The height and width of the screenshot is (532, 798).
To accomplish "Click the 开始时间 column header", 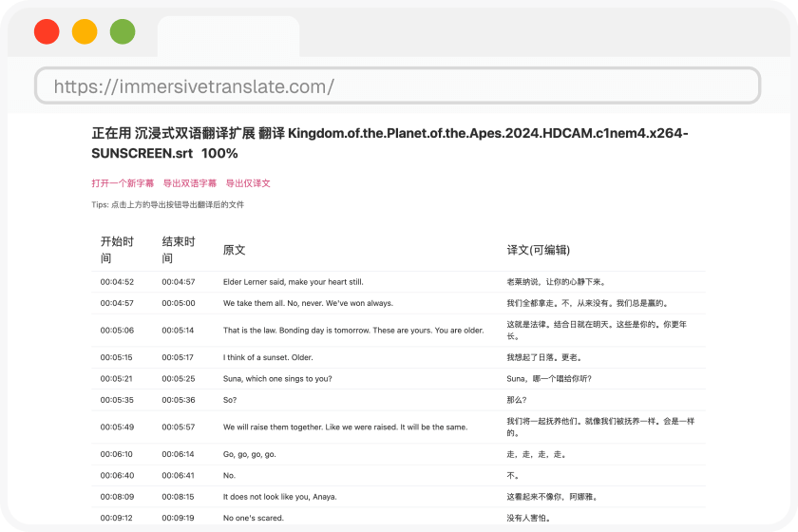I will coord(118,250).
